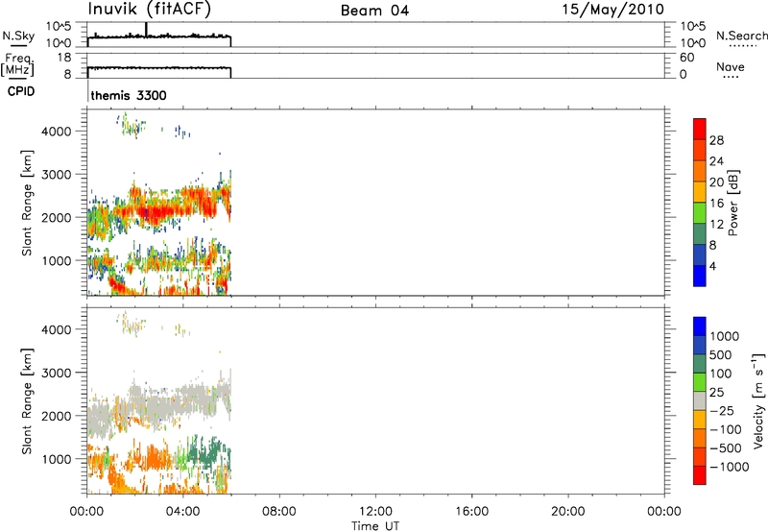The width and height of the screenshot is (768, 532).
Task: Click the '08:00' time axis tick label
Action: tap(279, 512)
